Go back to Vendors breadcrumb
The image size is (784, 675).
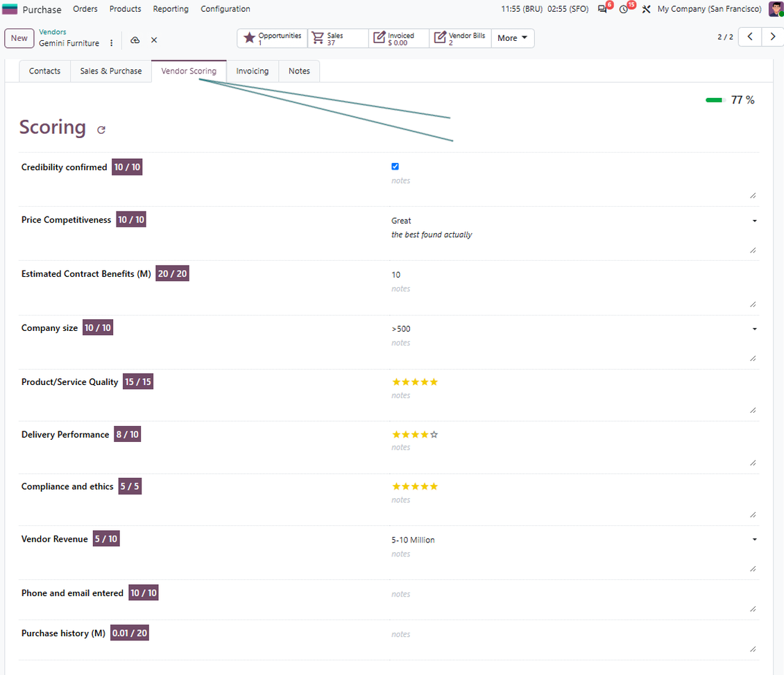point(53,31)
